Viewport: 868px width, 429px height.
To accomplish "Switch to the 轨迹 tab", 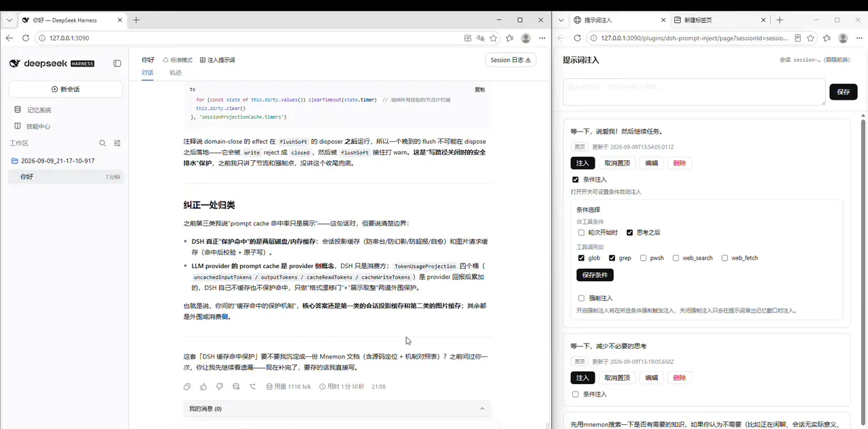I will click(x=176, y=73).
